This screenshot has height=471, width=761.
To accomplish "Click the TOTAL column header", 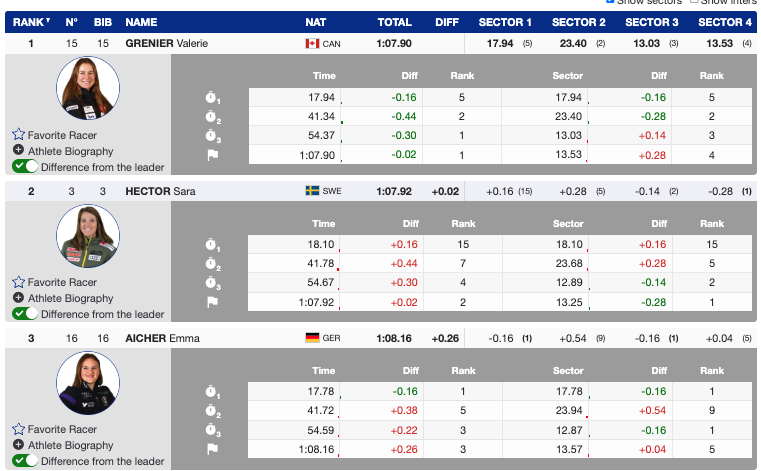I will 394,22.
